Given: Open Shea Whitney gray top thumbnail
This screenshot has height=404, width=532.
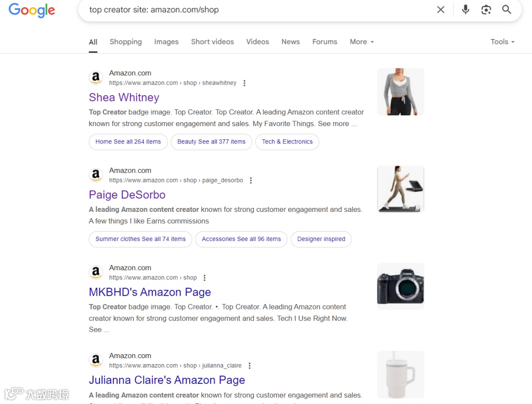Looking at the screenshot, I should click(400, 92).
